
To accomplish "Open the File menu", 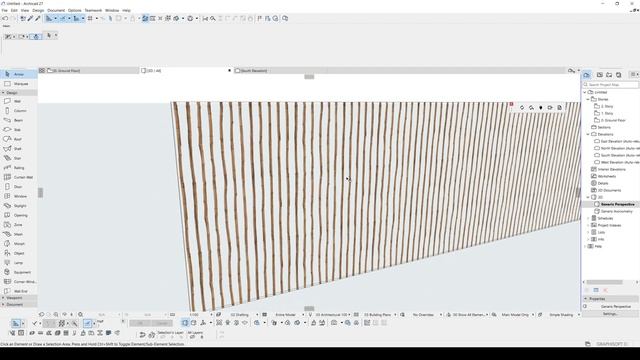I will coord(4,10).
